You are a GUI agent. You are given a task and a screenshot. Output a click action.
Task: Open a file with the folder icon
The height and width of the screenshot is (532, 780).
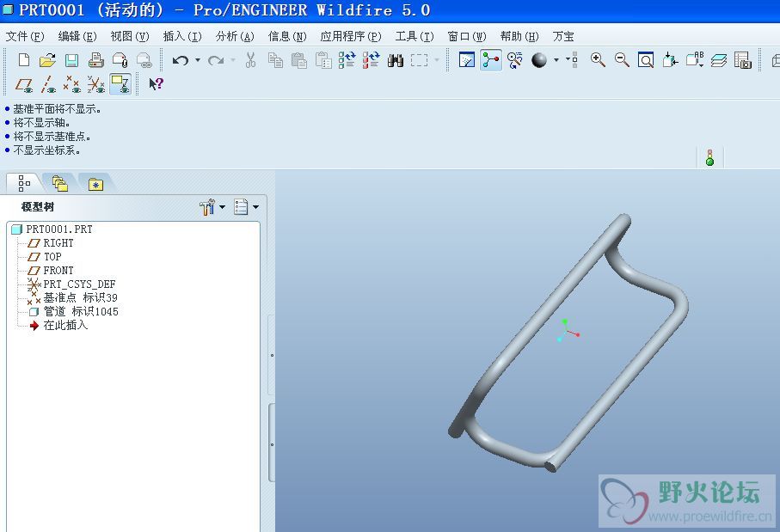(47, 60)
